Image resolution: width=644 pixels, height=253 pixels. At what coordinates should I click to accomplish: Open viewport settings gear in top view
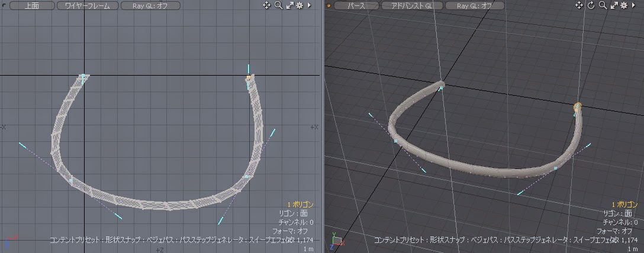[300, 6]
